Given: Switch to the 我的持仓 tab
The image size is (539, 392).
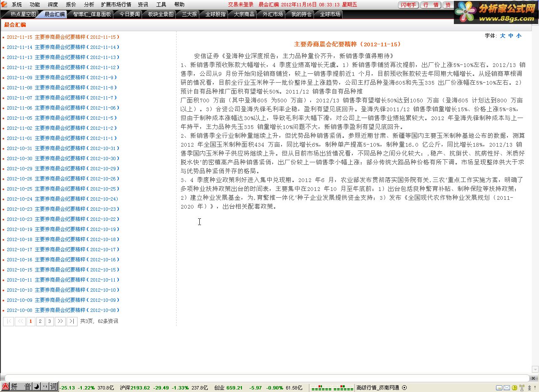Looking at the screenshot, I should (301, 14).
